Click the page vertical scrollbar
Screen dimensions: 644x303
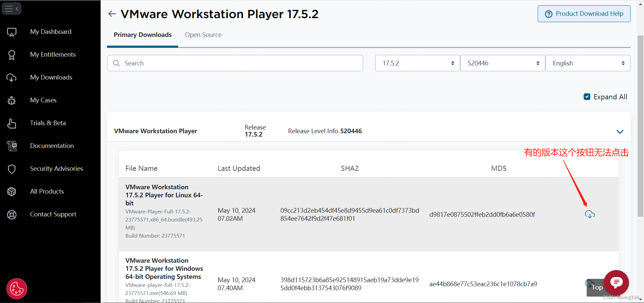640,126
